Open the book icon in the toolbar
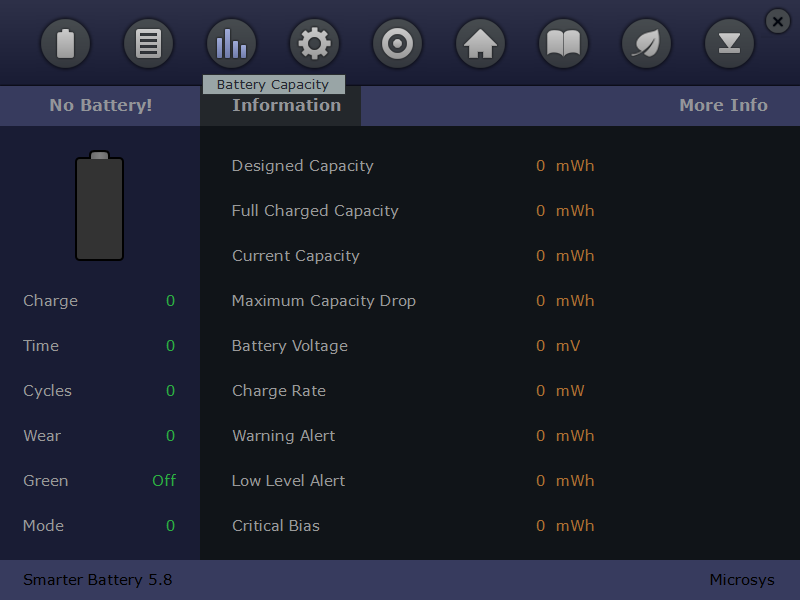The image size is (800, 600). (563, 44)
